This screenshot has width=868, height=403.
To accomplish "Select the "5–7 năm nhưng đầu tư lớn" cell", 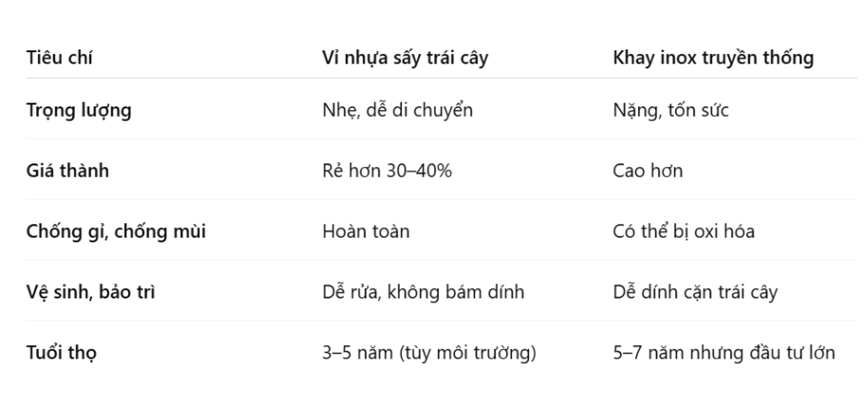I will [724, 353].
